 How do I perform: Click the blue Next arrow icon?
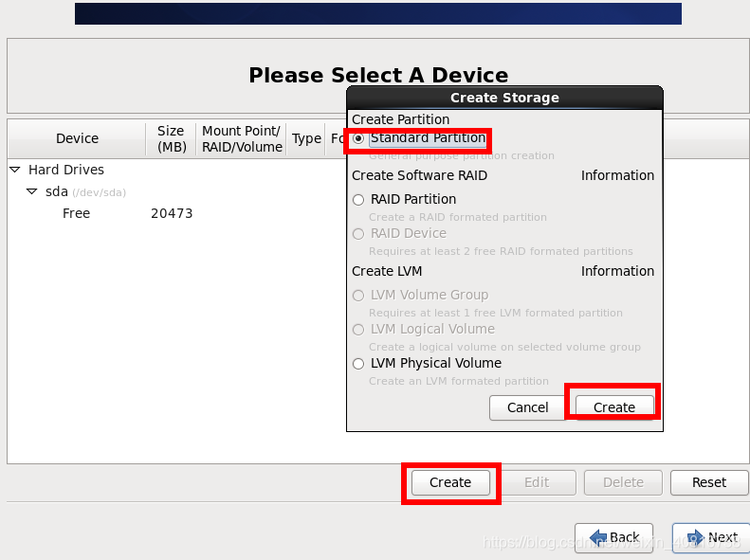[x=695, y=537]
